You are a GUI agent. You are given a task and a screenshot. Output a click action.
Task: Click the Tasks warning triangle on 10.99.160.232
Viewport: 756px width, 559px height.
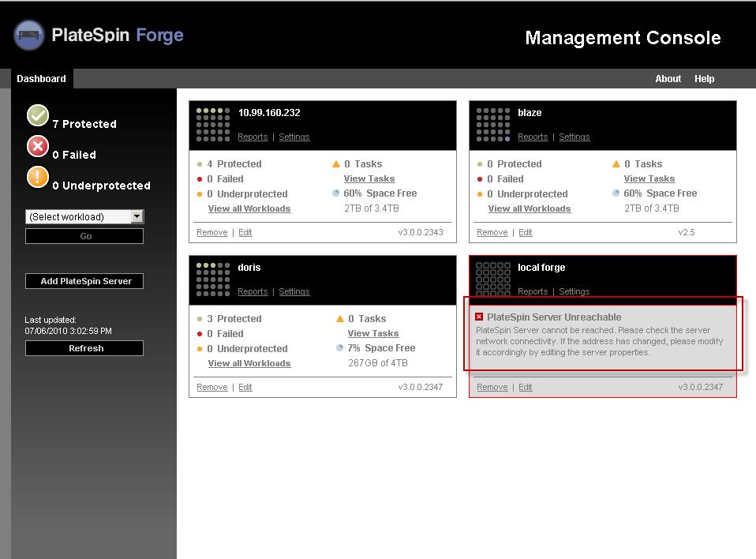[336, 164]
